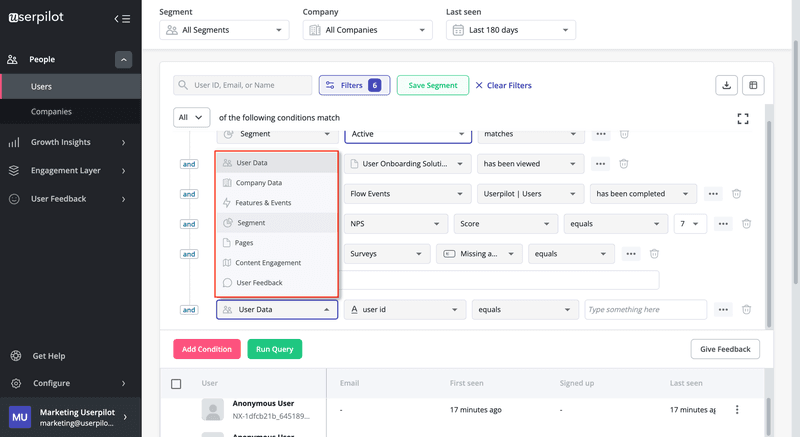Open more options for NPS Score row
800x437 pixels.
pyautogui.click(x=723, y=224)
